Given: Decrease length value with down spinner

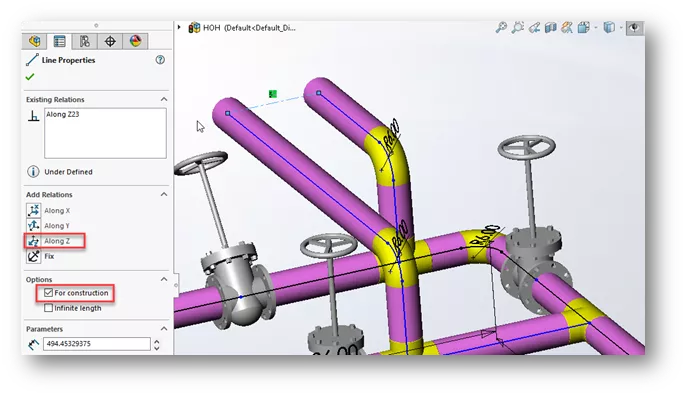Looking at the screenshot, I should click(x=157, y=348).
